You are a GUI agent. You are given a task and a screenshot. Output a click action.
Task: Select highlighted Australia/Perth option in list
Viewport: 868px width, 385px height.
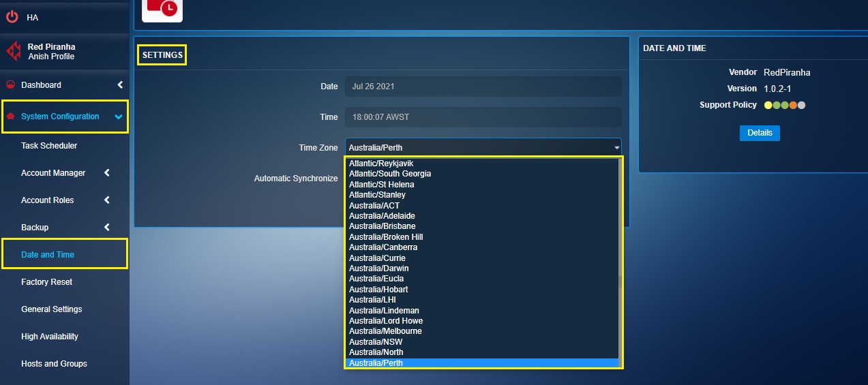tap(481, 363)
